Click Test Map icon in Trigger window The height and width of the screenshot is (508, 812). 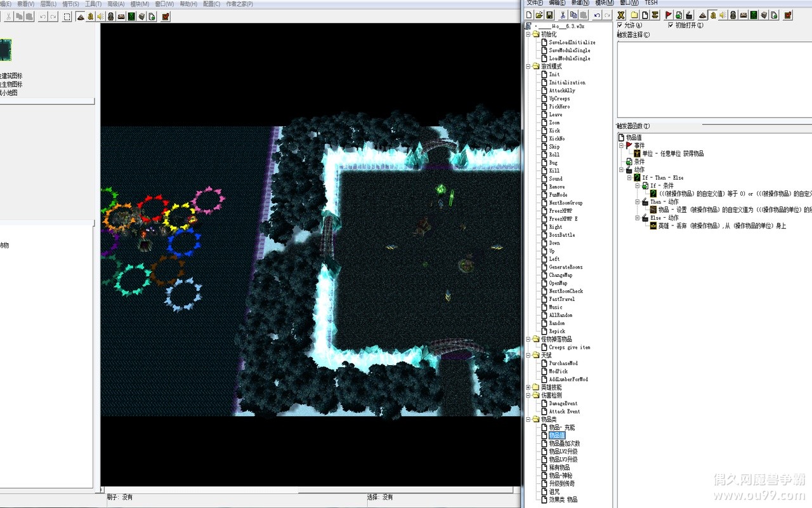[788, 15]
